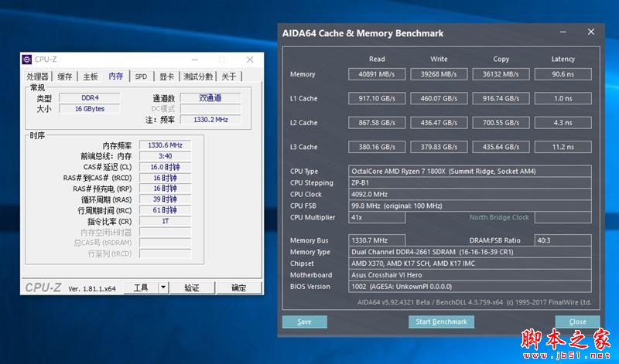Click the L2 Cache Write value 436.47 GB/s
619x364 pixels.
click(x=439, y=123)
